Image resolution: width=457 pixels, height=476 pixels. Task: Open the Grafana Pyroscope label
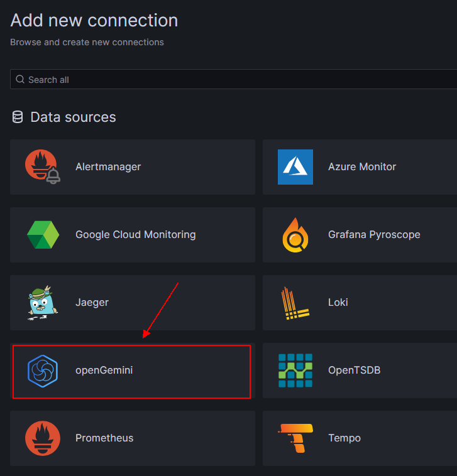374,235
